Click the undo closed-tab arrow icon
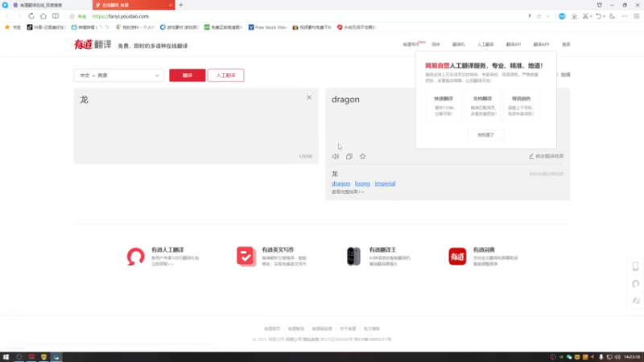 pyautogui.click(x=598, y=16)
